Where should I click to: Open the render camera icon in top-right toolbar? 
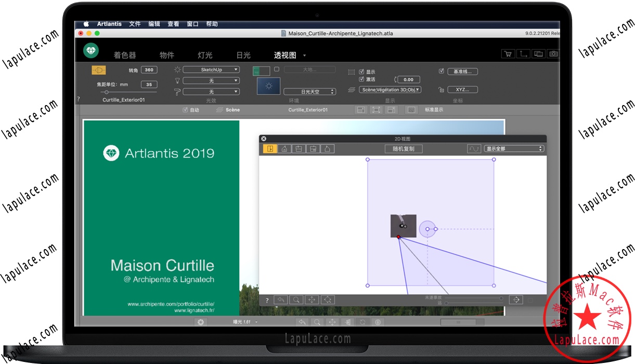coord(553,54)
